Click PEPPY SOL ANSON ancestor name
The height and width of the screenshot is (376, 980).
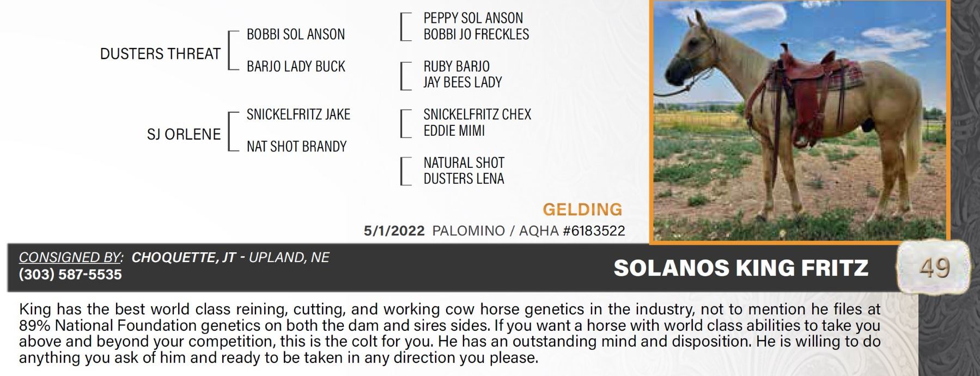click(473, 18)
